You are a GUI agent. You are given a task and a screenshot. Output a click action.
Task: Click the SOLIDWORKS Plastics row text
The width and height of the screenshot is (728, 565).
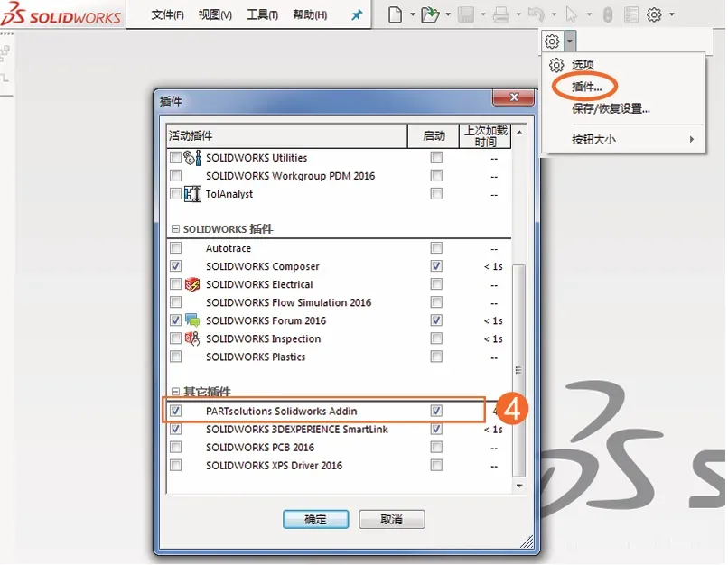click(256, 357)
